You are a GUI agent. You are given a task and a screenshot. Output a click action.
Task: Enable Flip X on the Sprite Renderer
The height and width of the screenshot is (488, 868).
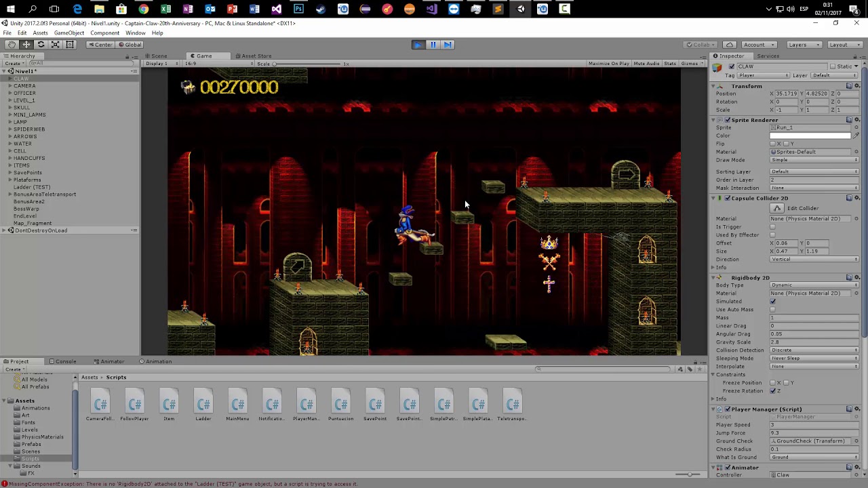[x=773, y=144]
